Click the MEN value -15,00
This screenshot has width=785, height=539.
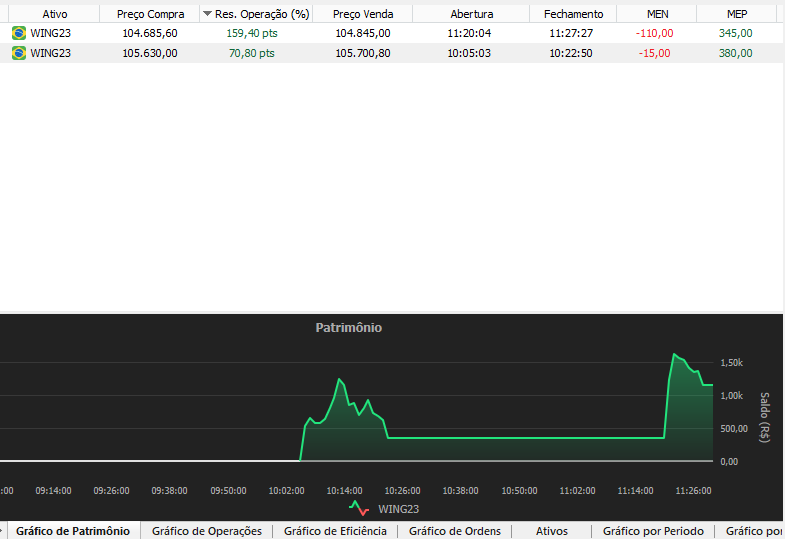(654, 53)
